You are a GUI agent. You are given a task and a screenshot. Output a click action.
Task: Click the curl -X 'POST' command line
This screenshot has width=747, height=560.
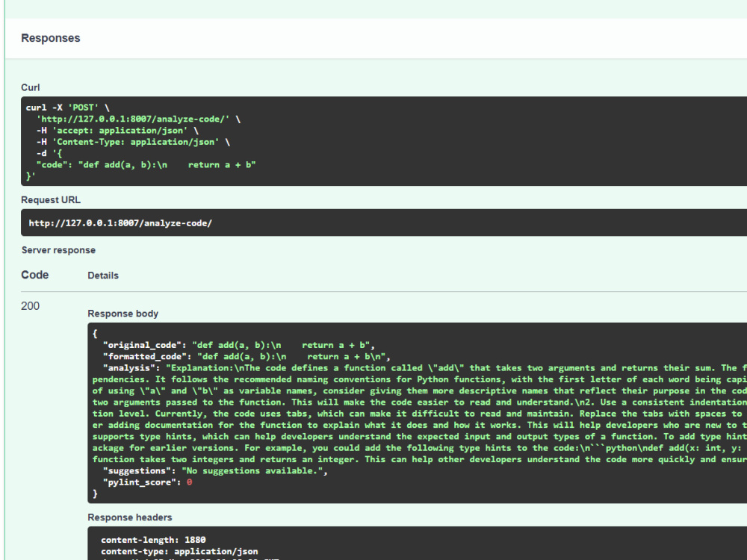(x=68, y=108)
